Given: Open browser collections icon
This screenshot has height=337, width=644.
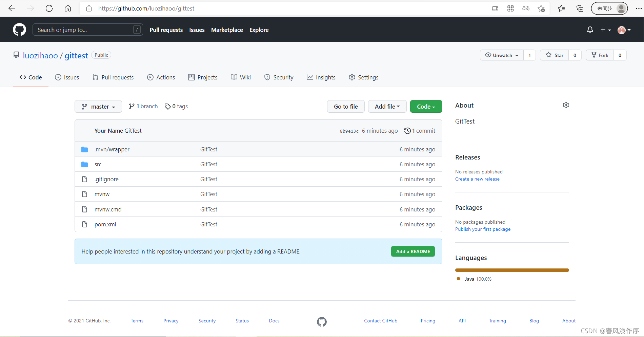Looking at the screenshot, I should pyautogui.click(x=580, y=8).
